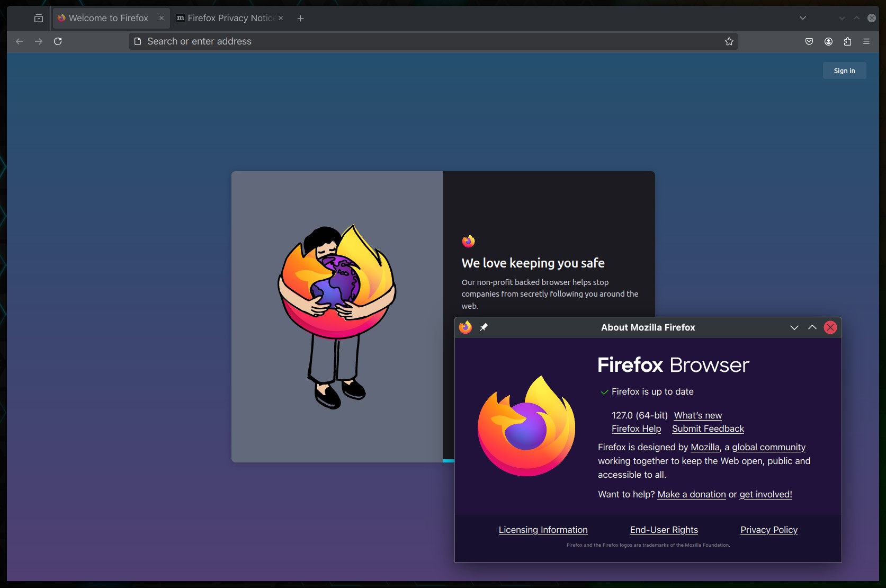Switch to the Welcome to Firefox tab

point(111,18)
